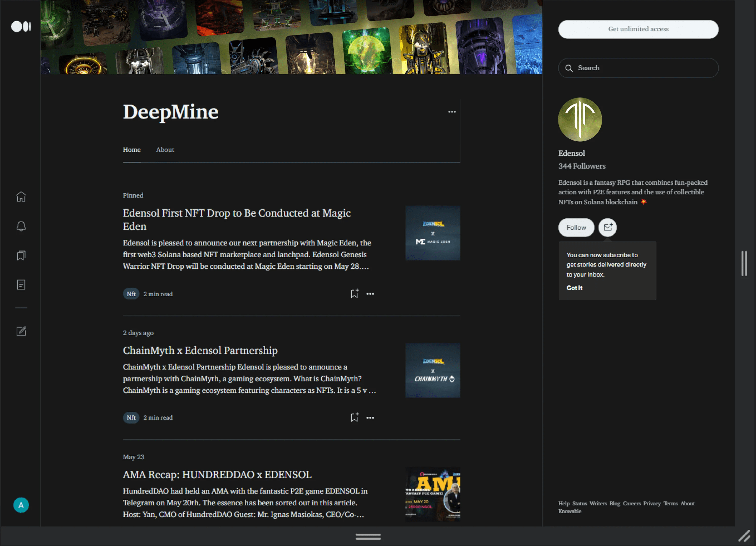
Task: Dismiss tooltip with Got it
Action: coord(574,288)
